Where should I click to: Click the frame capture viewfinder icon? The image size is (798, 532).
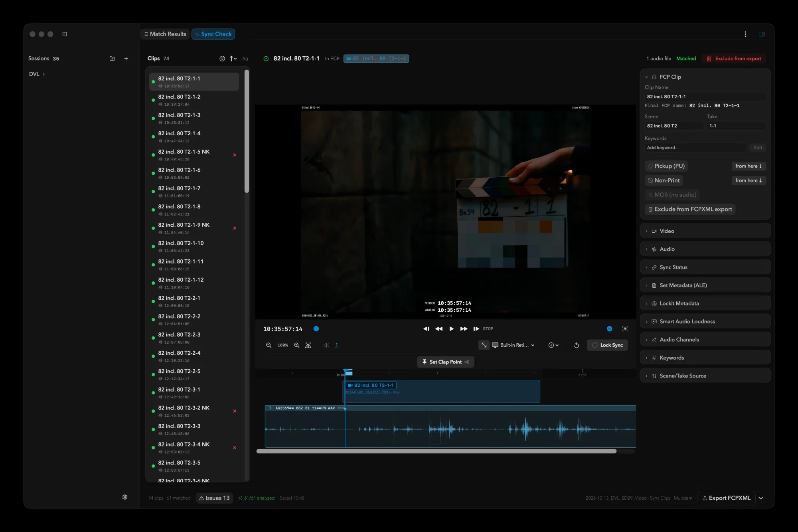(x=625, y=329)
